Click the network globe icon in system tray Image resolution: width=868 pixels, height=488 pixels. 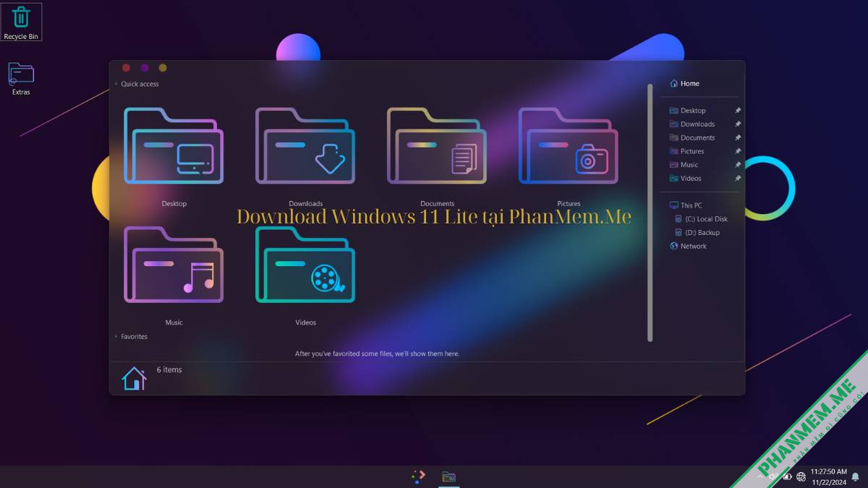[x=801, y=476]
